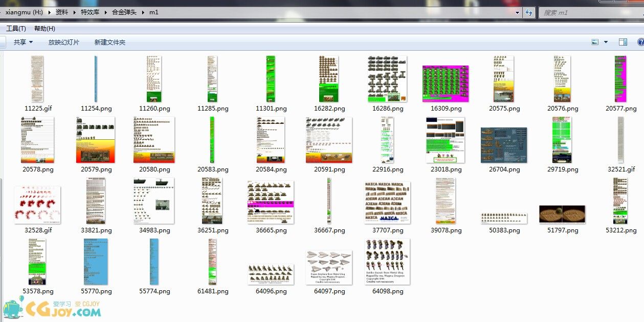This screenshot has width=644, height=322.
Task: Select the 51797.png brown thumbnail
Action: [563, 214]
